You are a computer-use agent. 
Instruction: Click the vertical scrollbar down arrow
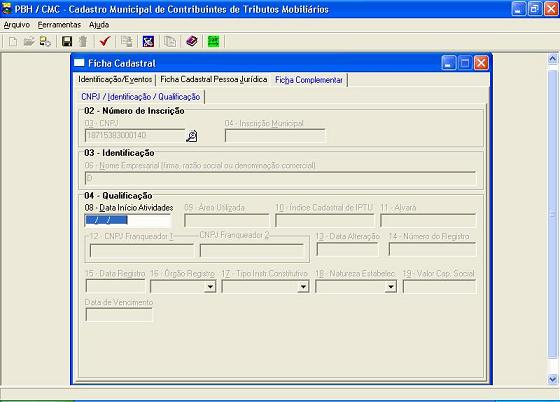(552, 379)
